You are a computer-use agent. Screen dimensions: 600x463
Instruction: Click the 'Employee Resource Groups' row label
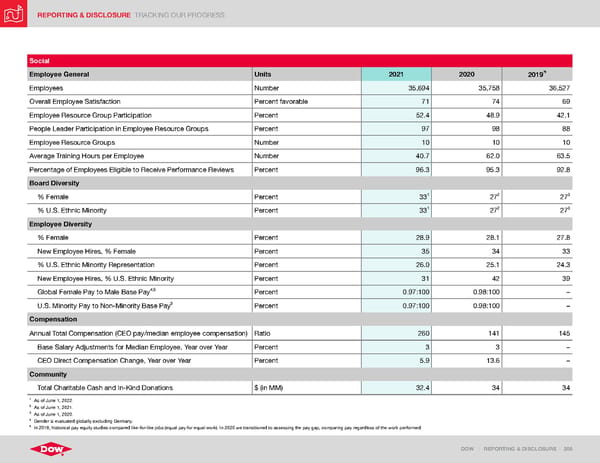coord(72,142)
